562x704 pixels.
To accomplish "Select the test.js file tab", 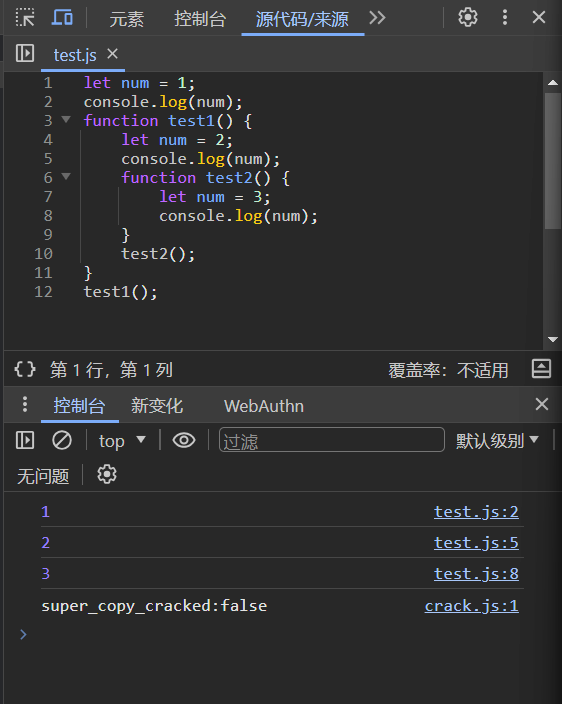I will [x=75, y=55].
